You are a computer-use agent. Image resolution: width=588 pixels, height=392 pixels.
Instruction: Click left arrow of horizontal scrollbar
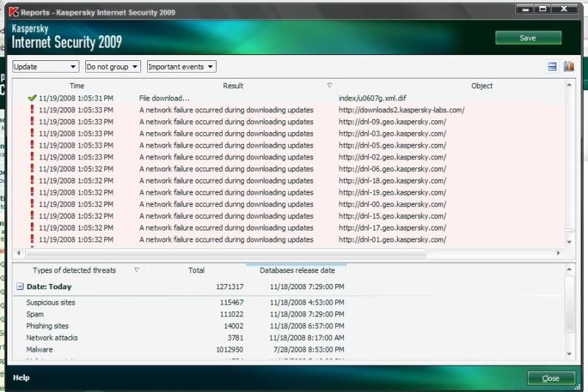coord(19,253)
